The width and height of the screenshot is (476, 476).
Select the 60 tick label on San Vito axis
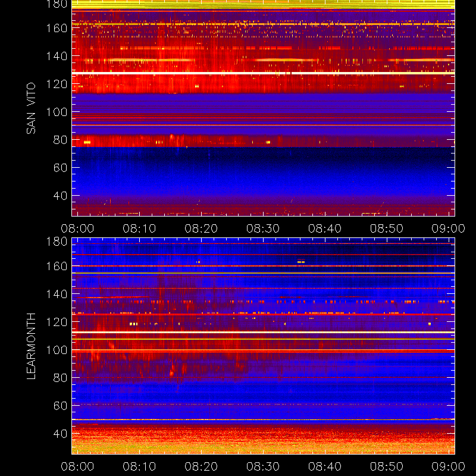point(60,168)
